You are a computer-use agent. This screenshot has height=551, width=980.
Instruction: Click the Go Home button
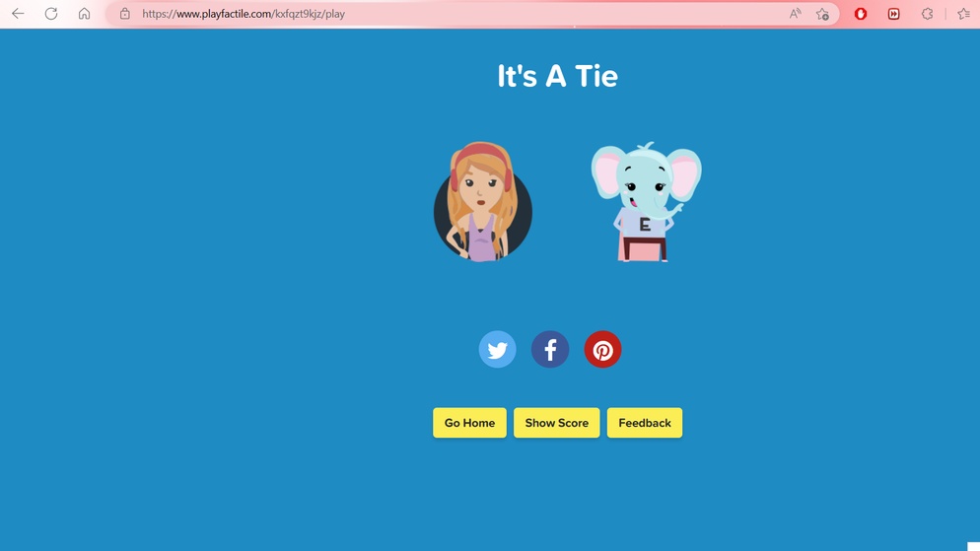469,423
